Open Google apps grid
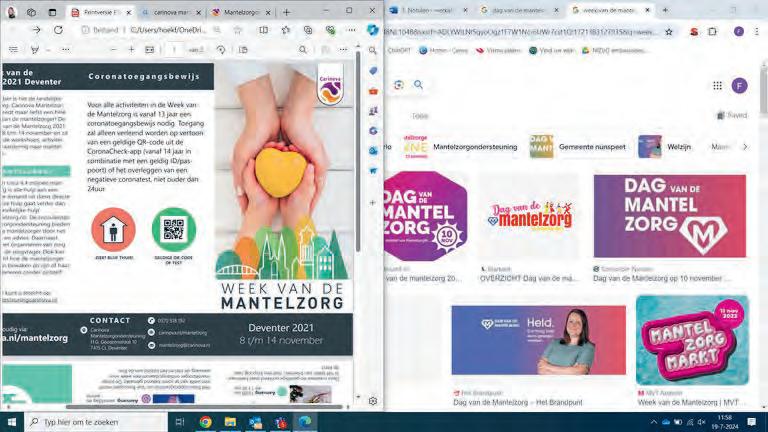This screenshot has width=768, height=432. 718,86
